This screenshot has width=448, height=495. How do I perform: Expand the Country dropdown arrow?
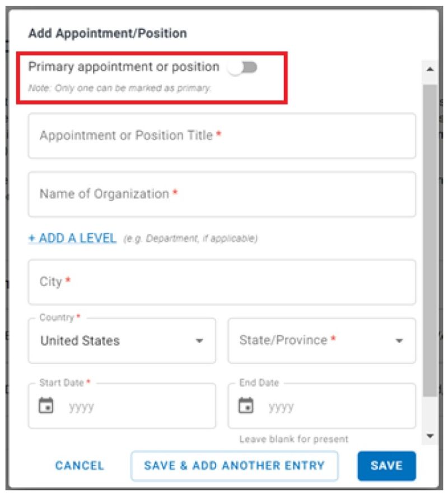tap(199, 341)
